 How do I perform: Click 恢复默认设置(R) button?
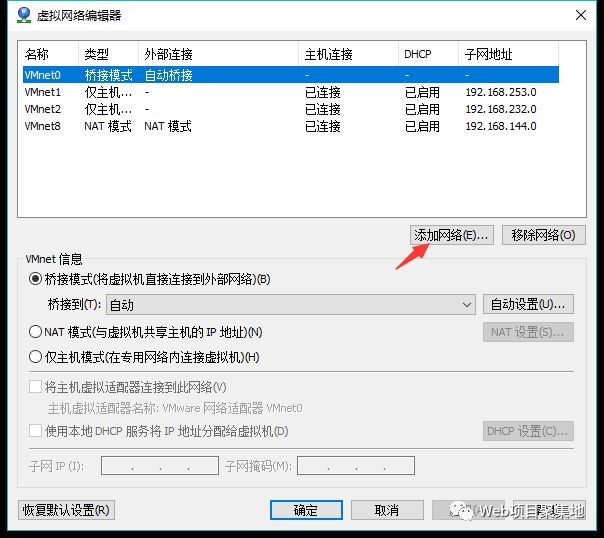pos(66,510)
